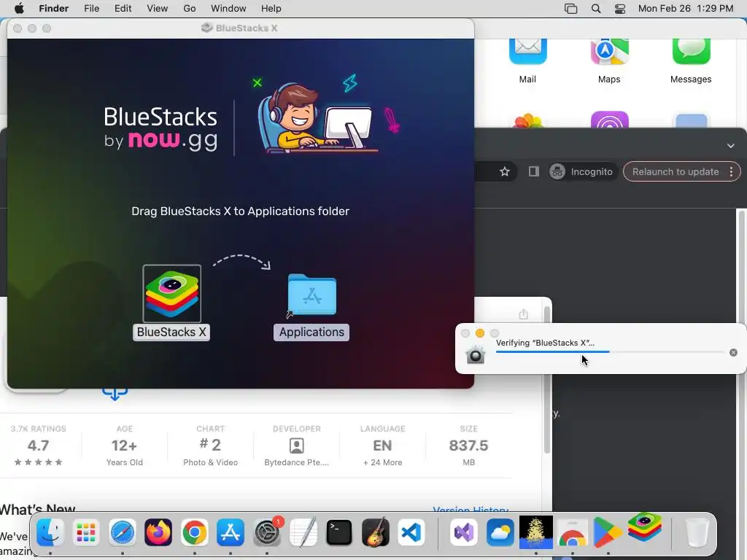Click Relaunch to update in Chrome

[x=675, y=171]
